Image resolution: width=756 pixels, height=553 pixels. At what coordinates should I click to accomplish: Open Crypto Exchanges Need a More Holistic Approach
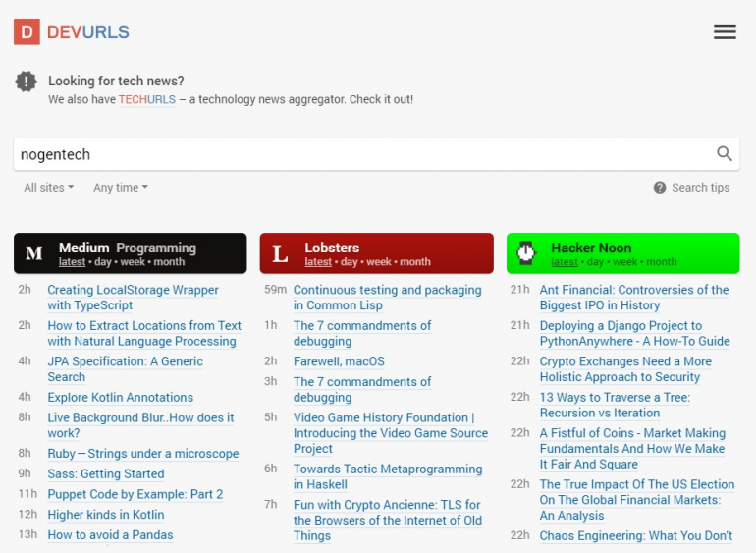[625, 368]
